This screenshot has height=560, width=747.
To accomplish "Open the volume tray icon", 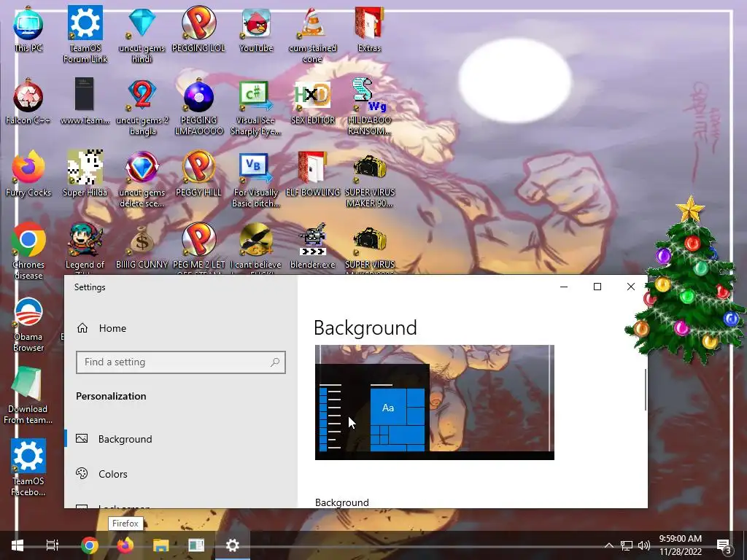I will click(x=643, y=545).
